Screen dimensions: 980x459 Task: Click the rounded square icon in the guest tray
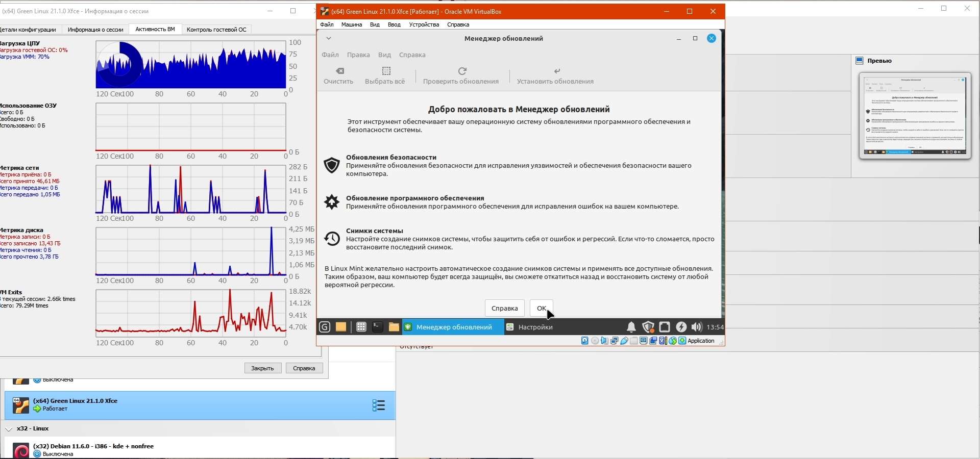(665, 327)
